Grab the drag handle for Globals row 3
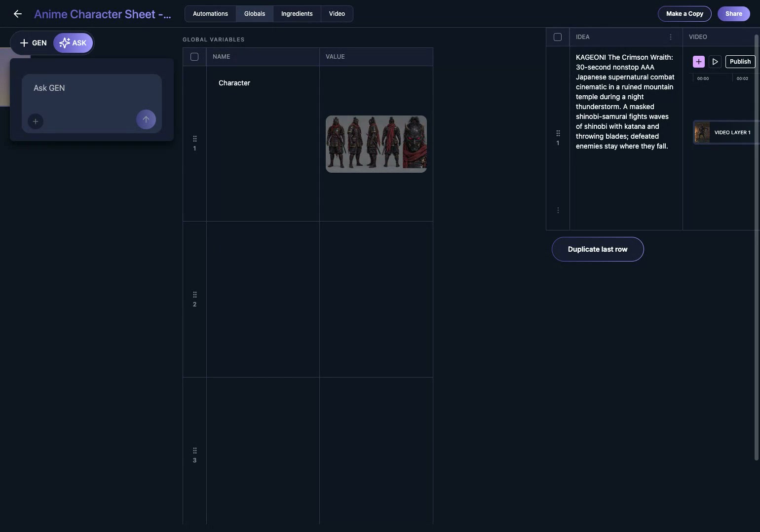760x532 pixels. [x=194, y=451]
